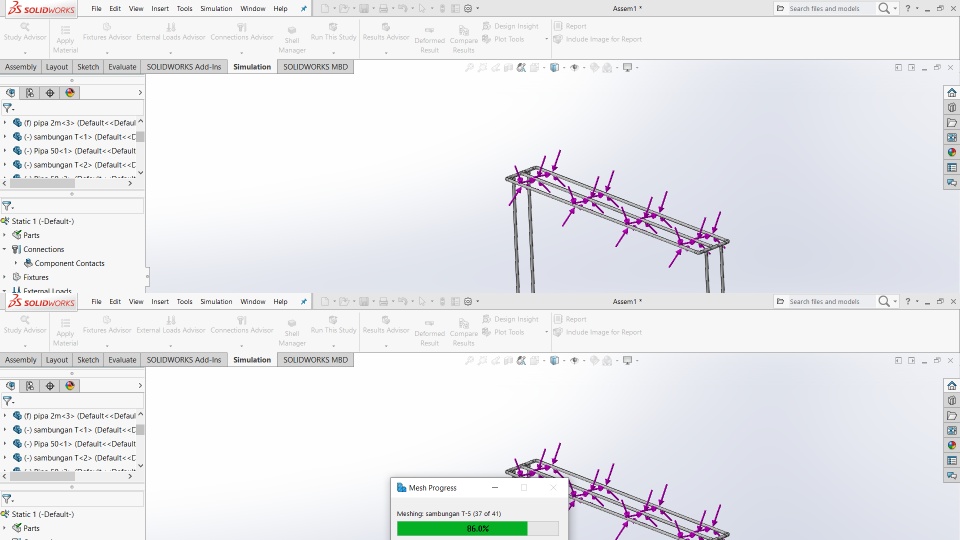Switch to Evaluate tab in upper window
Viewport: 960px width, 540px height.
coord(122,67)
